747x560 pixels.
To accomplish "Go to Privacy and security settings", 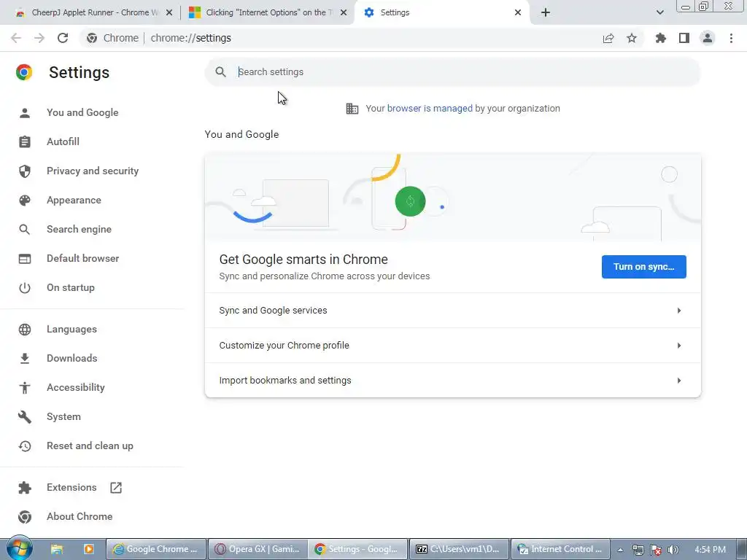I will click(93, 171).
